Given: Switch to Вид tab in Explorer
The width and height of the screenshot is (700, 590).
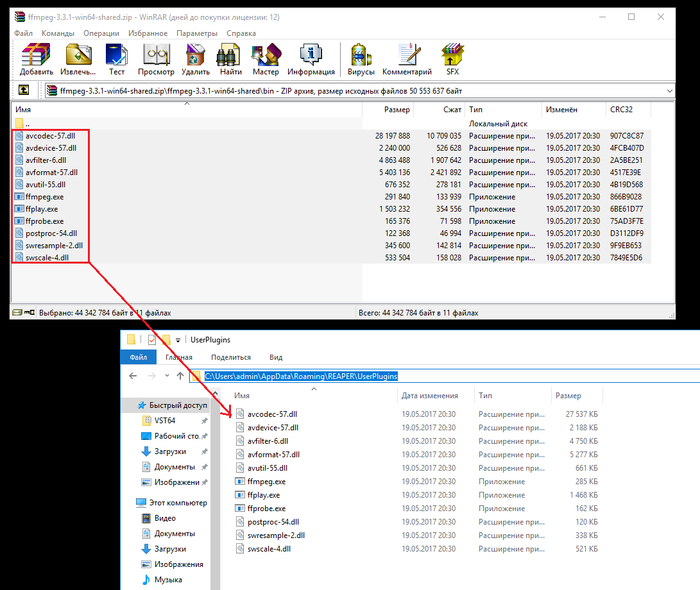Looking at the screenshot, I should tap(276, 357).
